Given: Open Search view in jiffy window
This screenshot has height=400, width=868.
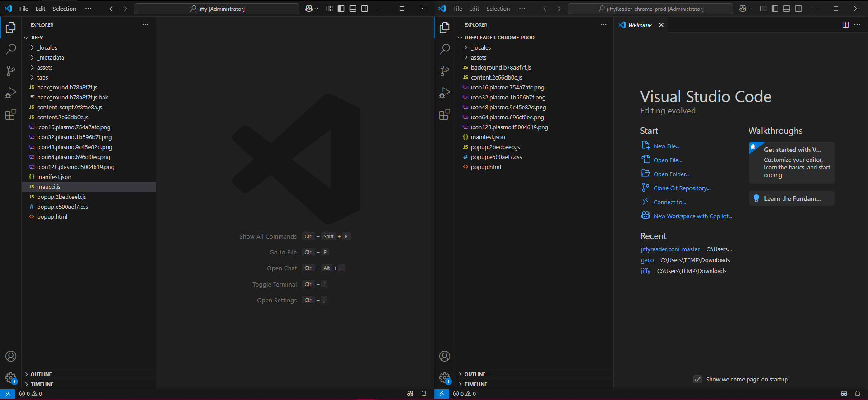Looking at the screenshot, I should (x=11, y=49).
